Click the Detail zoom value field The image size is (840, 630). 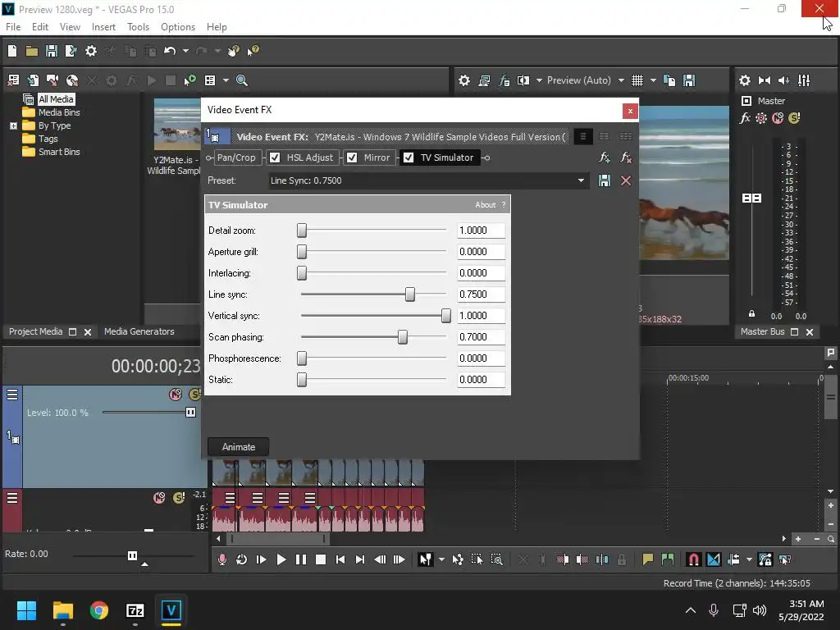point(481,231)
